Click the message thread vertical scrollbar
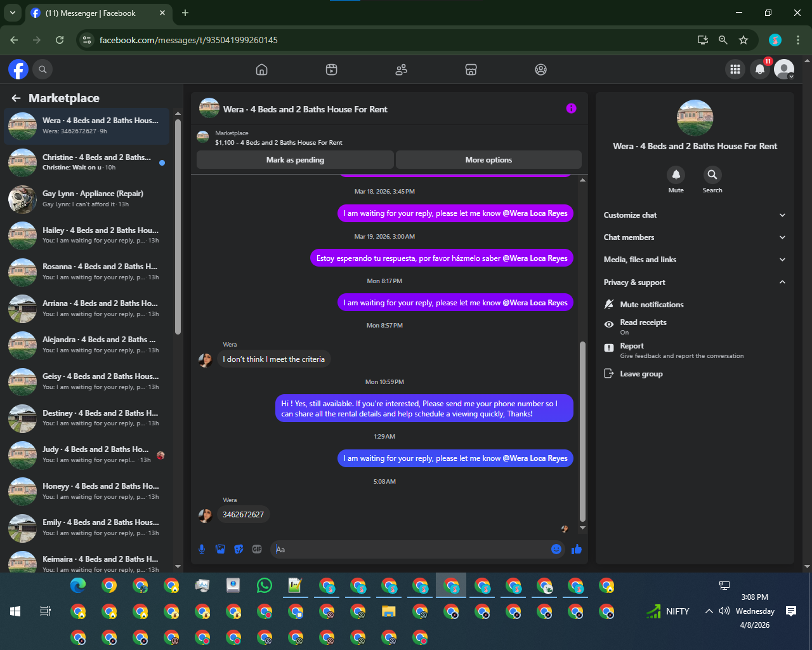Screen dimensions: 812x650 tap(582, 432)
